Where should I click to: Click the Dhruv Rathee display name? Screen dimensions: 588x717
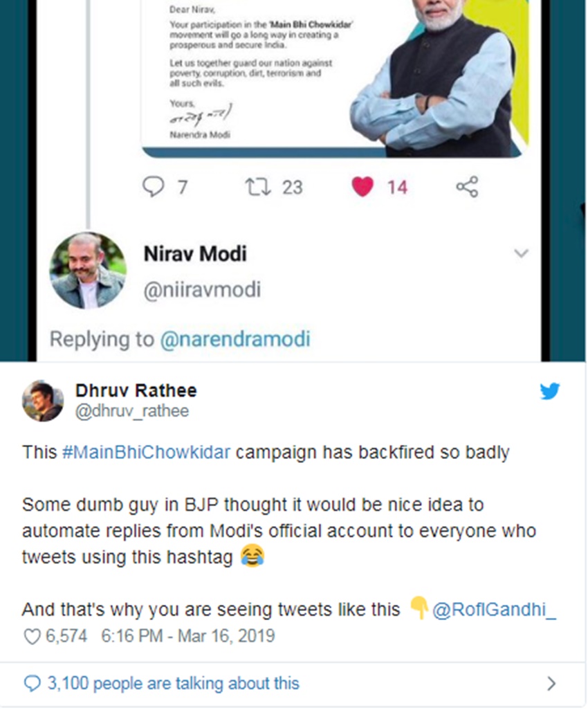pos(136,390)
